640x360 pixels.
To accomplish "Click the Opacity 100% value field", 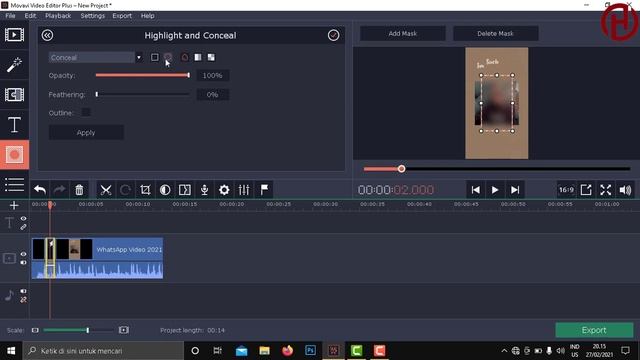I will click(x=213, y=76).
